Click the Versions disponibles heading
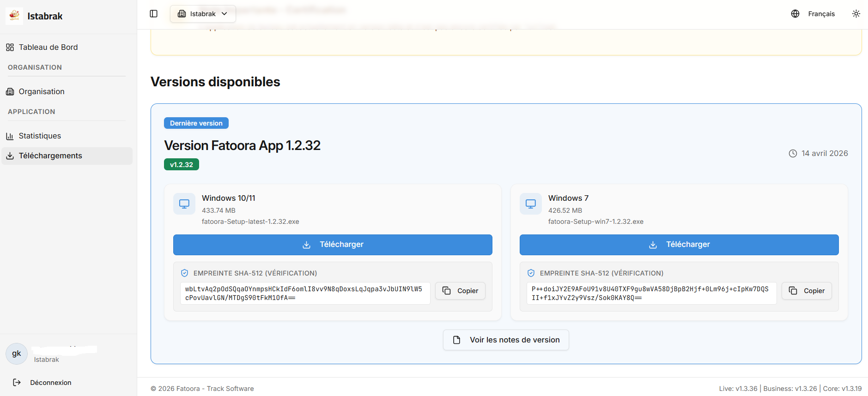The image size is (868, 396). (x=215, y=82)
